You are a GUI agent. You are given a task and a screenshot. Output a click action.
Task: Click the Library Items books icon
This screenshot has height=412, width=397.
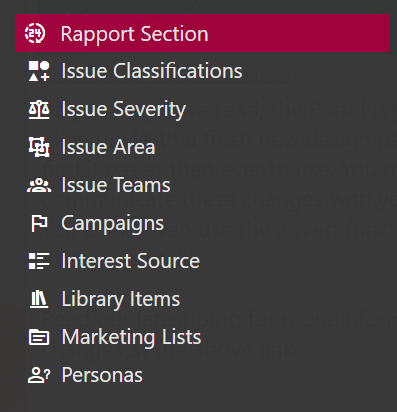pos(39,299)
